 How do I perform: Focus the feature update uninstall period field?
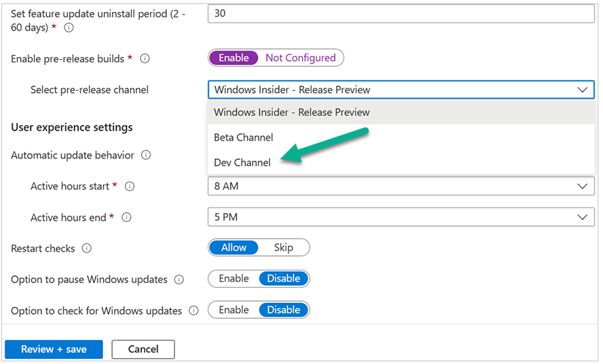tap(401, 13)
